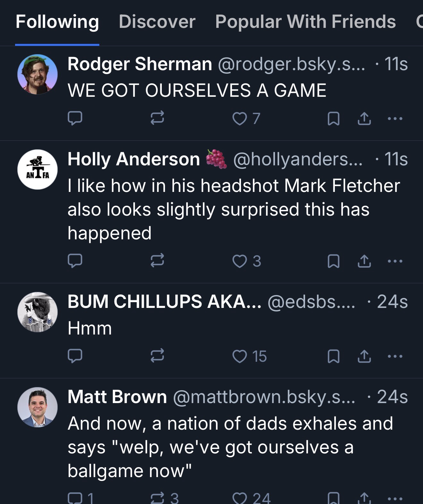Open more options on Holly Anderson's post
The height and width of the screenshot is (504, 423).
pos(395,261)
